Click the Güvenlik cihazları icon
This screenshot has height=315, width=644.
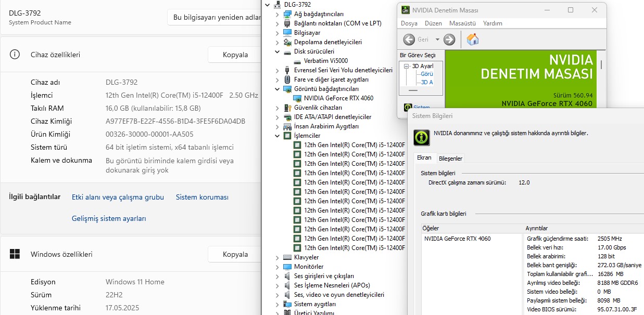[x=287, y=108]
